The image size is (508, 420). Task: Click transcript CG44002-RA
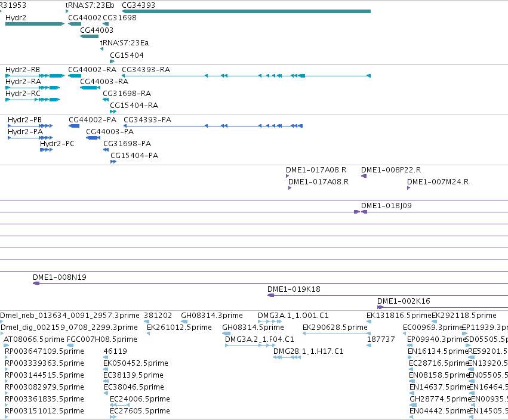[x=75, y=76]
